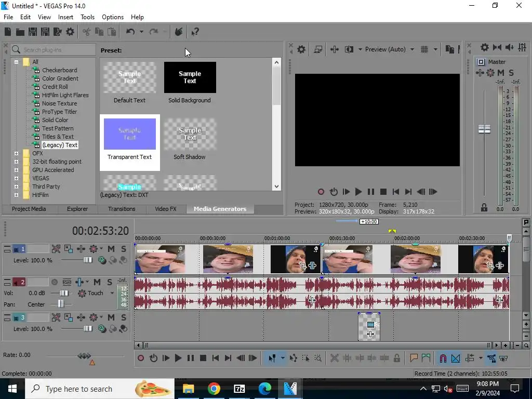Toggle Master bus Mute button
The width and height of the screenshot is (532, 399).
(500, 73)
